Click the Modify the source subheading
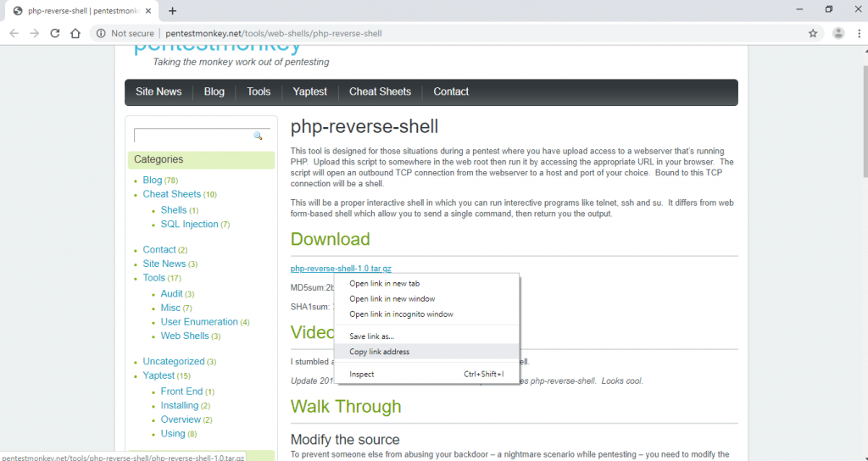 (x=345, y=440)
